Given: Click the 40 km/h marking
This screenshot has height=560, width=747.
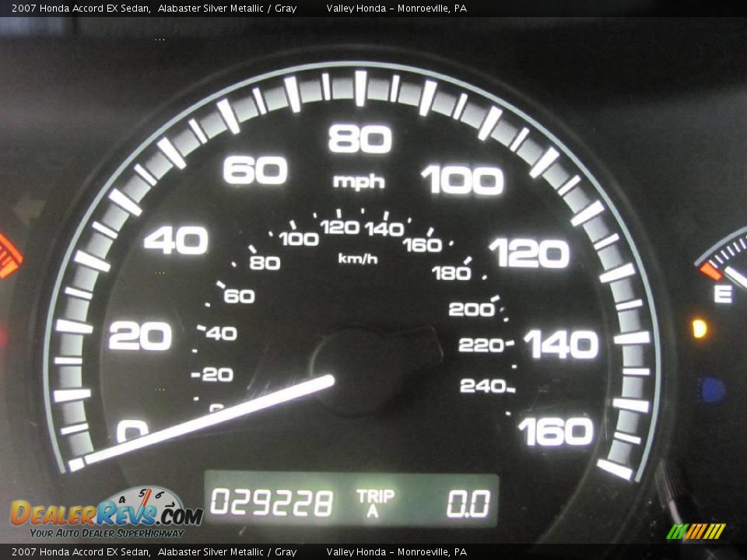Looking at the screenshot, I should pyautogui.click(x=222, y=334).
